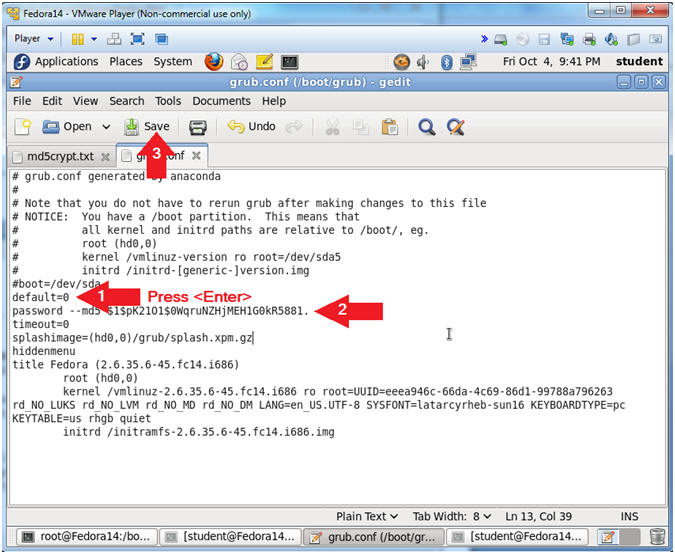Open Fedora Applications menu
The width and height of the screenshot is (675, 554).
[x=56, y=62]
